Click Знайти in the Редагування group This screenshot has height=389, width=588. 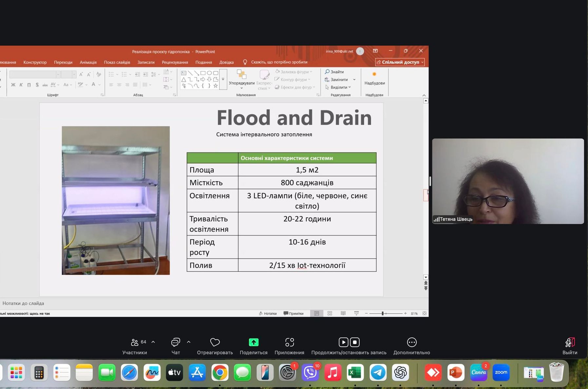(x=334, y=72)
